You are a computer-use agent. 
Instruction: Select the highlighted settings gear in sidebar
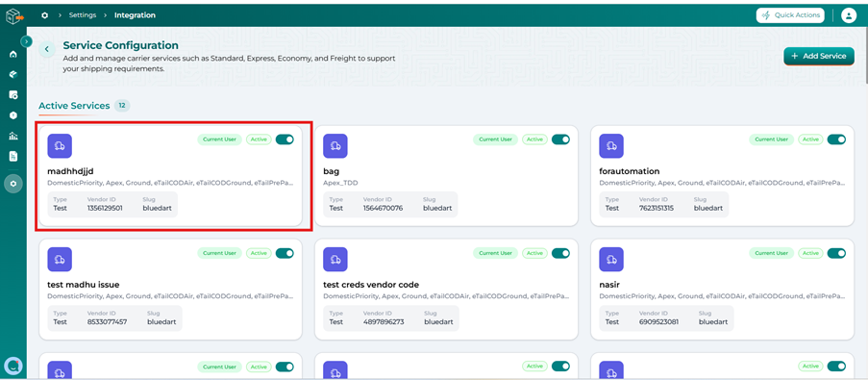13,184
